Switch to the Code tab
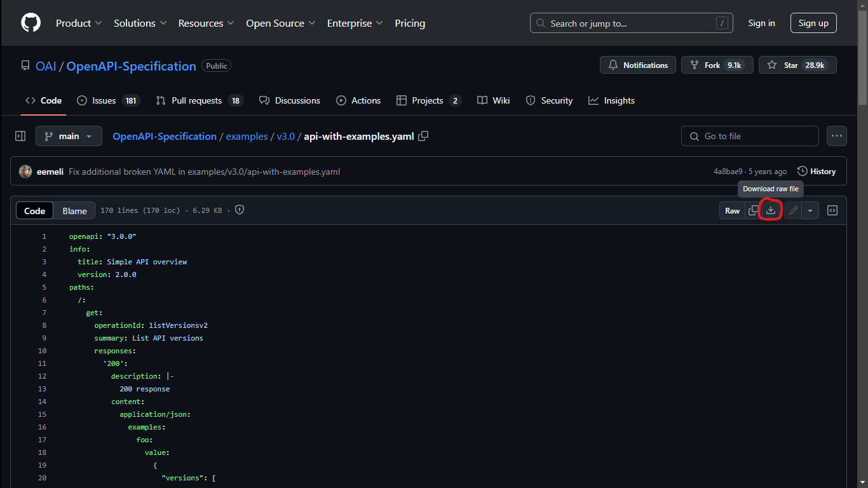The image size is (868, 488). tap(43, 100)
